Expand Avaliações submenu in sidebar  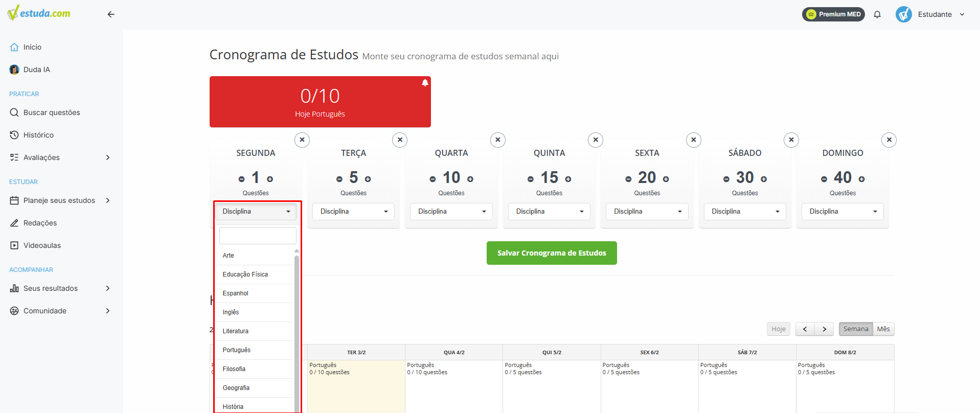pyautogui.click(x=108, y=157)
